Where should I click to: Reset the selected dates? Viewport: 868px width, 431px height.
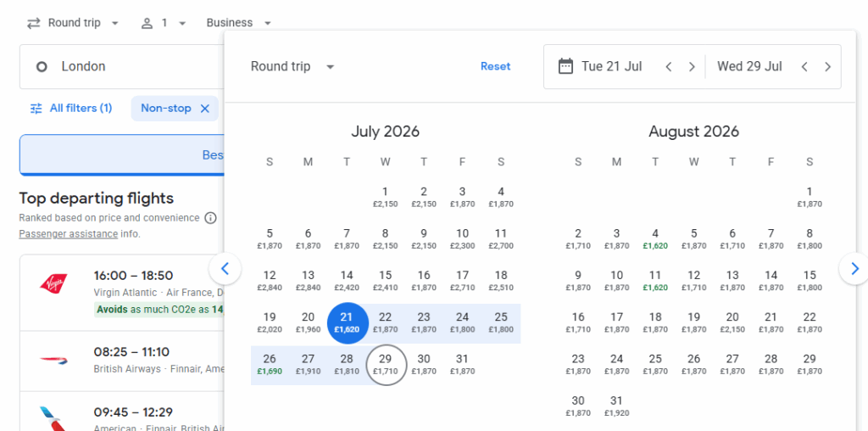[x=495, y=66]
